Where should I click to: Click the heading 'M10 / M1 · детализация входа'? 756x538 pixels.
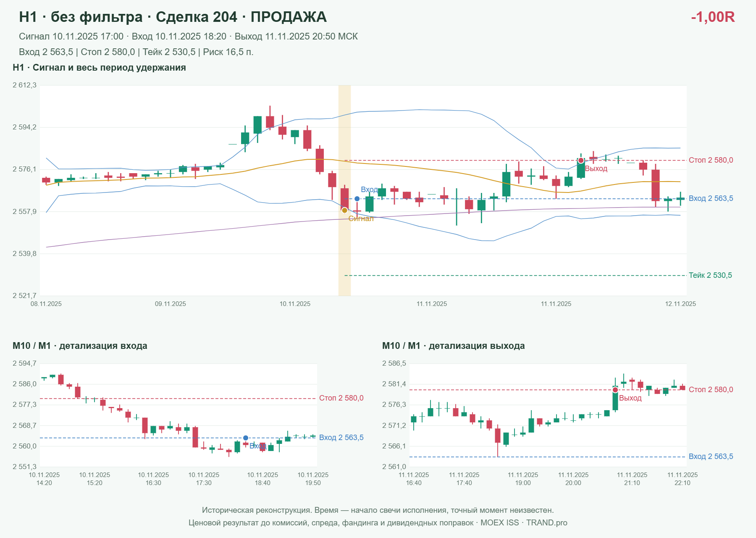80,346
